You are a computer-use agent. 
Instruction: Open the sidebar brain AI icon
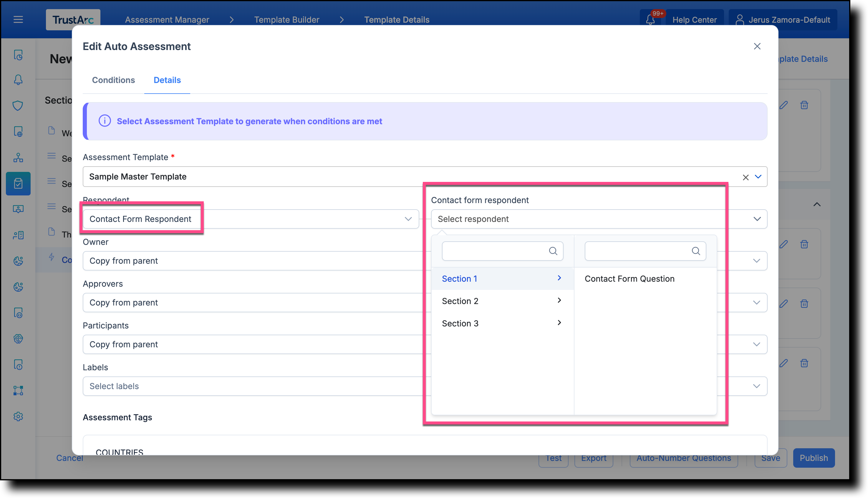click(x=18, y=338)
